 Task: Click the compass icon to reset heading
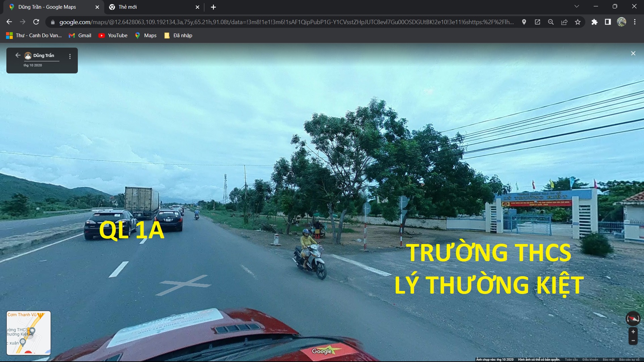[x=633, y=318]
